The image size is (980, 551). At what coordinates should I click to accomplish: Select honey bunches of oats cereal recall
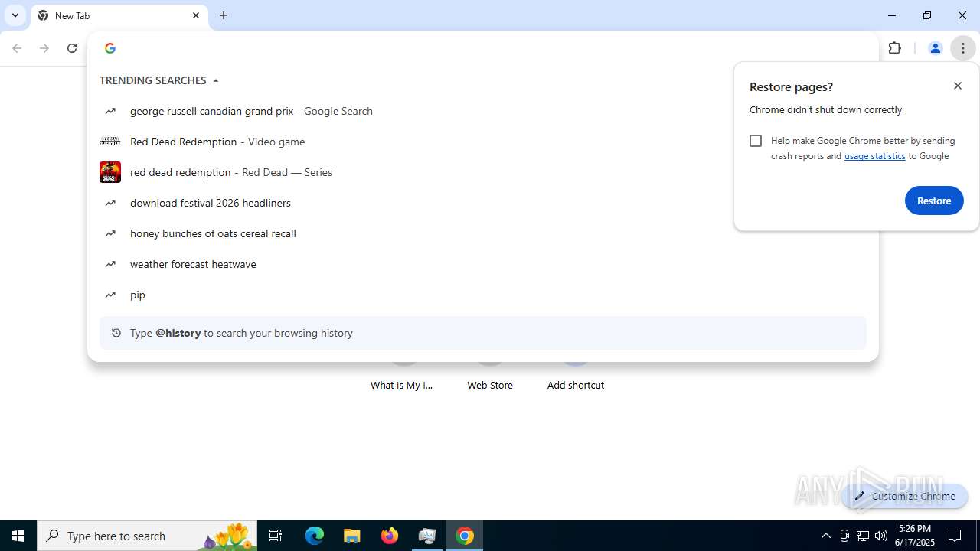coord(483,233)
